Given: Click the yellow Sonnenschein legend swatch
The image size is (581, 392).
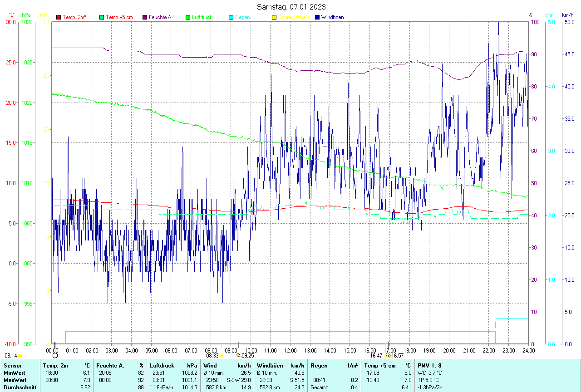Looking at the screenshot, I should coord(274,17).
